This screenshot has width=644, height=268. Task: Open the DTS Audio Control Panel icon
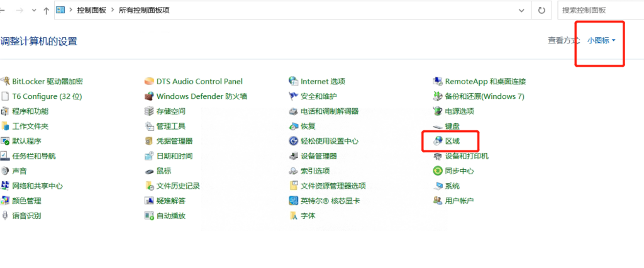[149, 81]
